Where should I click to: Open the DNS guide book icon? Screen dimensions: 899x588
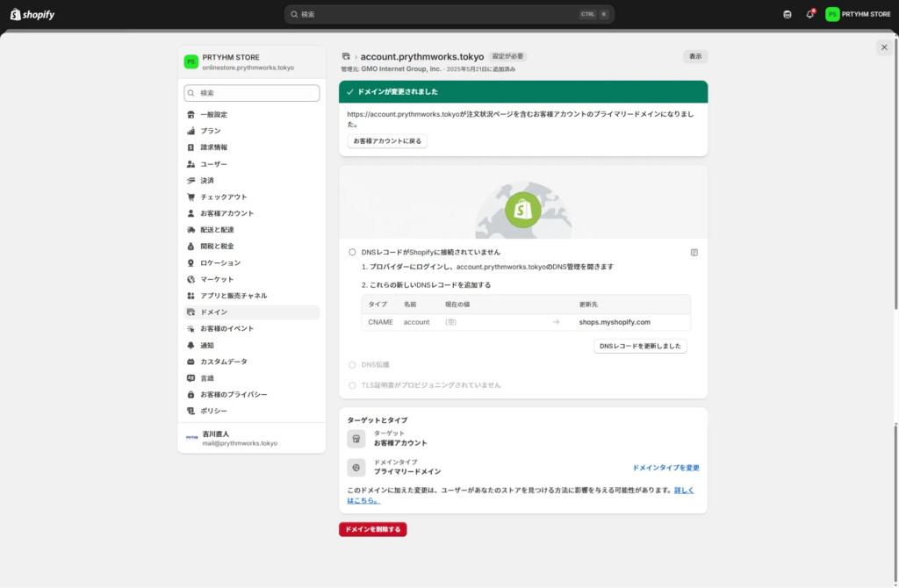[x=694, y=252]
